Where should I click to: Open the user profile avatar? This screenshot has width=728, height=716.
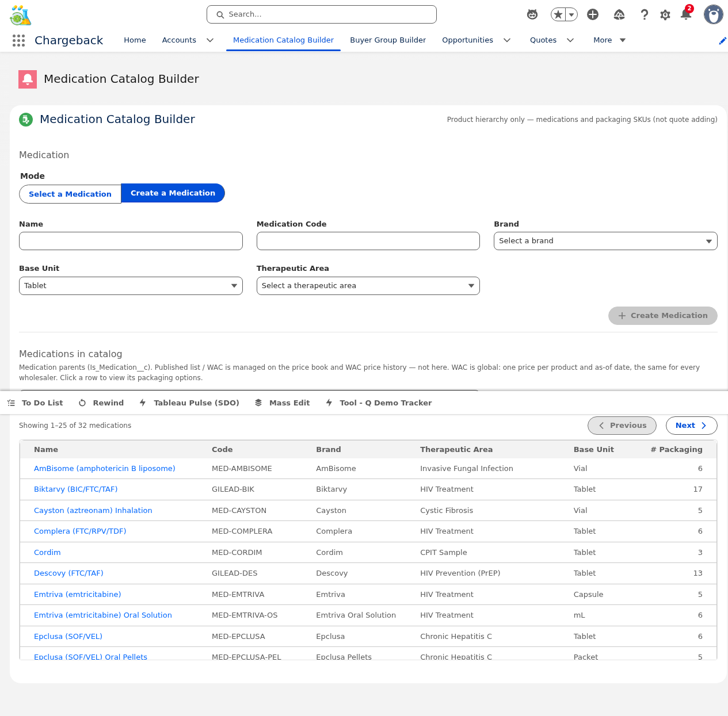click(714, 14)
